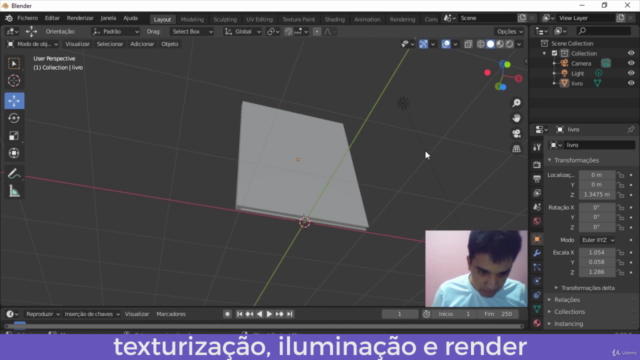This screenshot has height=360, width=640.
Task: Open the Object properties tab
Action: (537, 239)
